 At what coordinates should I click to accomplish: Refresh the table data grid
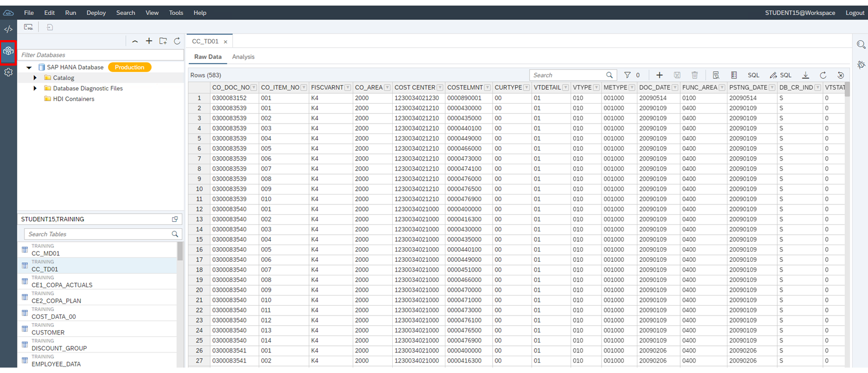(x=823, y=75)
